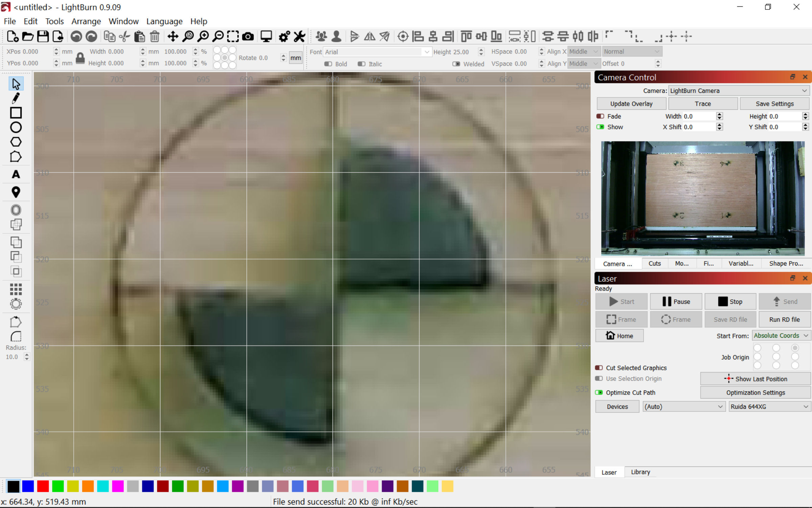This screenshot has height=508, width=812.
Task: Click the Run RD file button
Action: pyautogui.click(x=784, y=319)
